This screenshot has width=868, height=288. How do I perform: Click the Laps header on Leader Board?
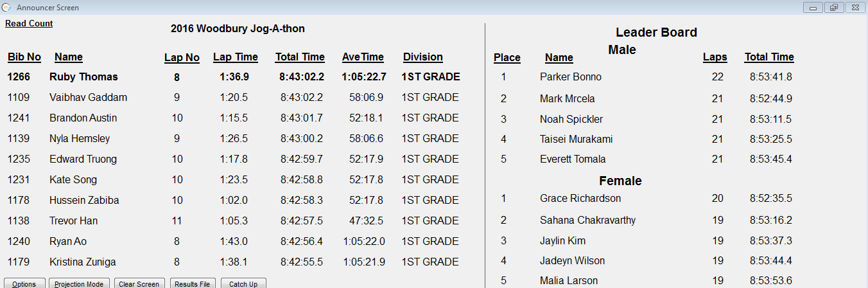tap(715, 57)
